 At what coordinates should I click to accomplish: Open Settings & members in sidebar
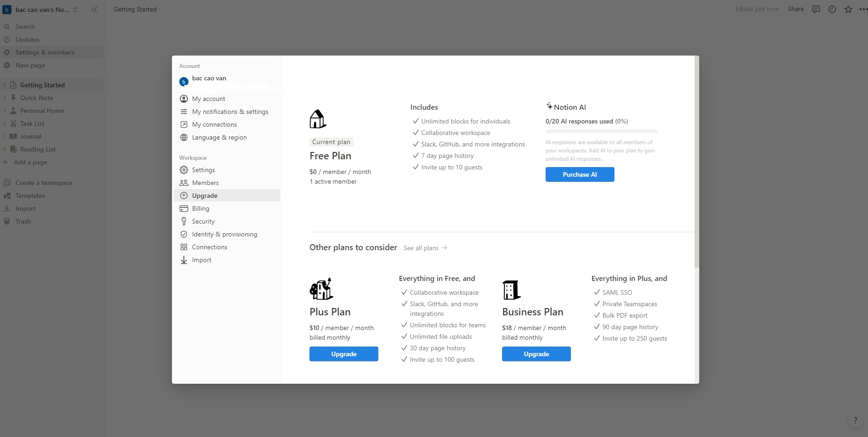[x=52, y=52]
